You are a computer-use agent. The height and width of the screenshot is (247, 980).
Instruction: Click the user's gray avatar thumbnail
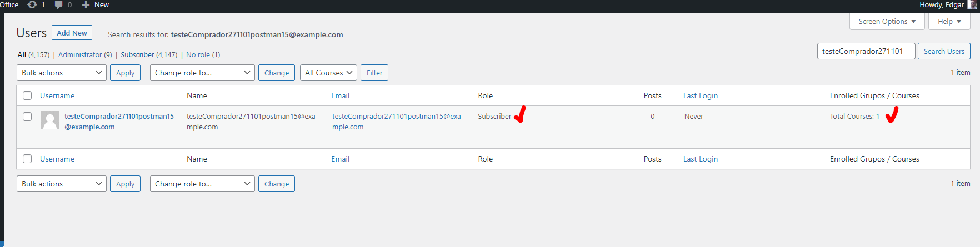click(50, 120)
